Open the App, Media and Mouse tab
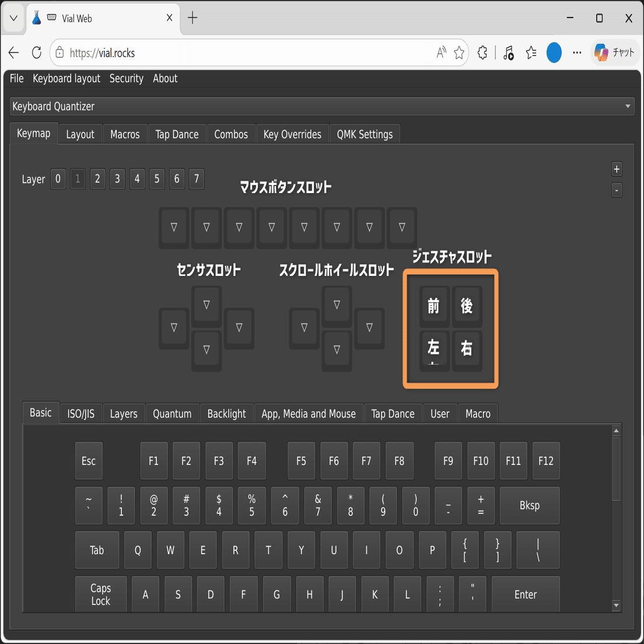 309,414
